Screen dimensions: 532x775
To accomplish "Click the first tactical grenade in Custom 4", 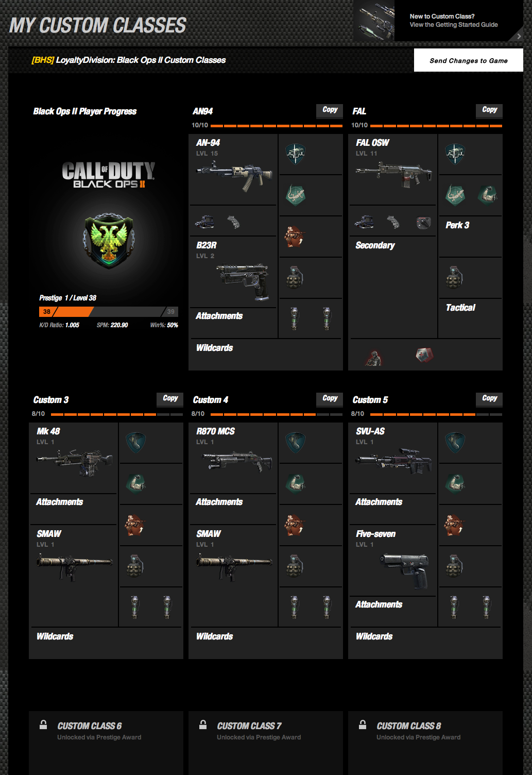I will click(x=294, y=606).
